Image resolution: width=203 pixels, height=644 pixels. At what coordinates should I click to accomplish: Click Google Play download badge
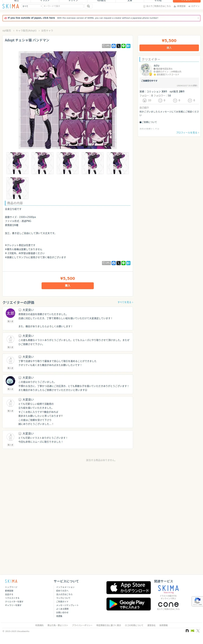pos(128,604)
